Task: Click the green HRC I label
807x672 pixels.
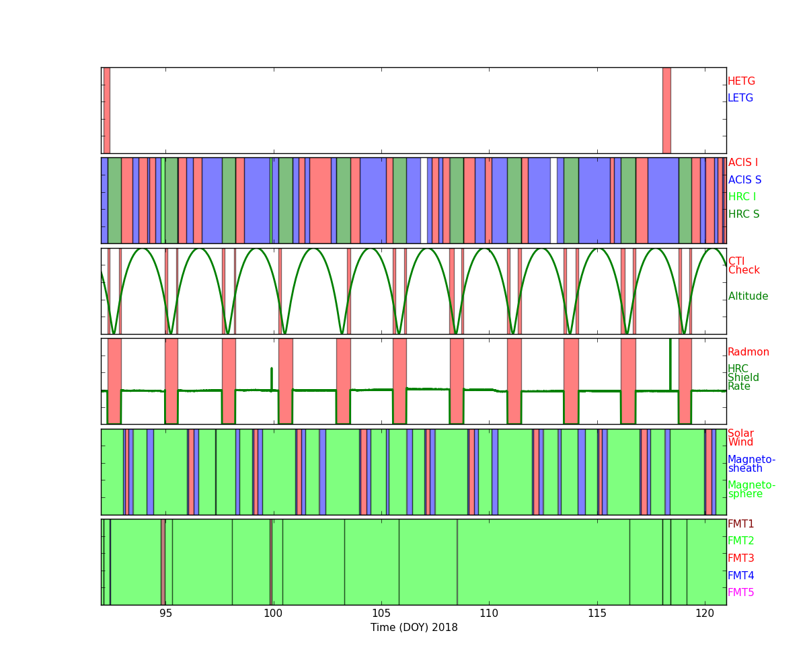Action: pyautogui.click(x=742, y=197)
